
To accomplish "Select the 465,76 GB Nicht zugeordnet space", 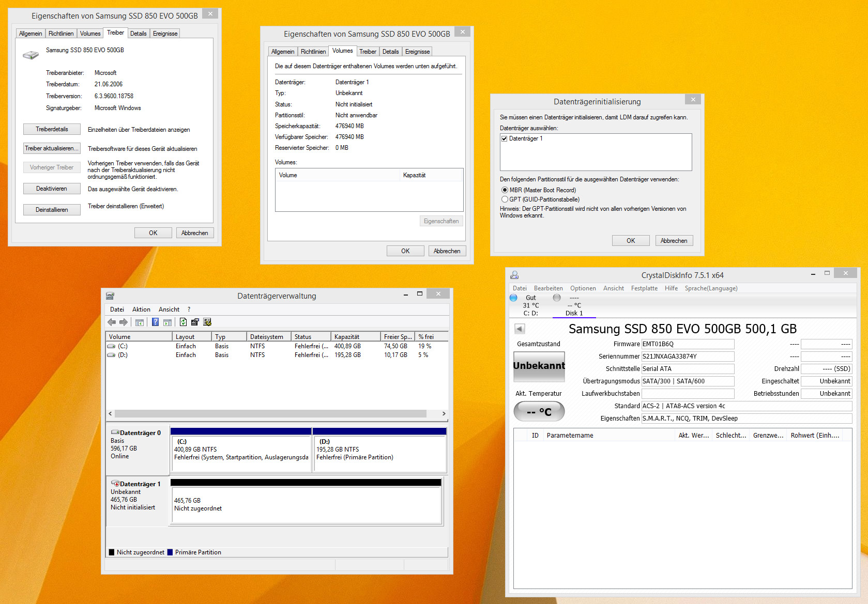I will tap(306, 502).
